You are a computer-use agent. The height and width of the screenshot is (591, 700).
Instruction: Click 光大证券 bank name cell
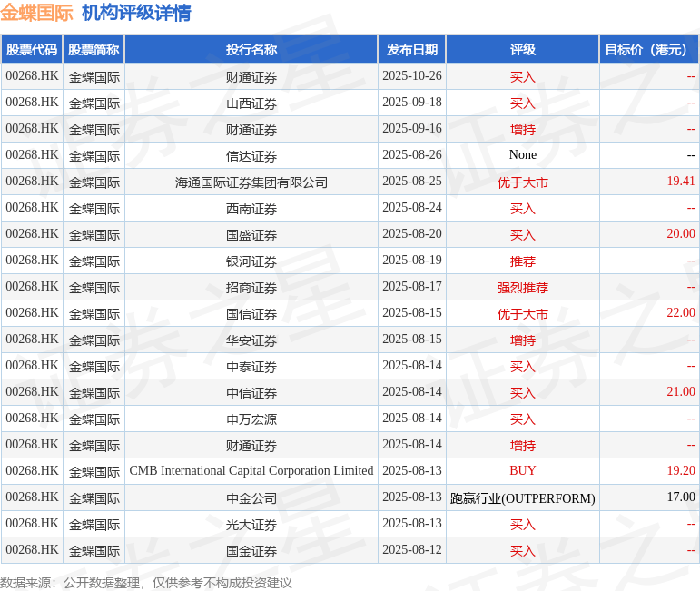(x=251, y=525)
